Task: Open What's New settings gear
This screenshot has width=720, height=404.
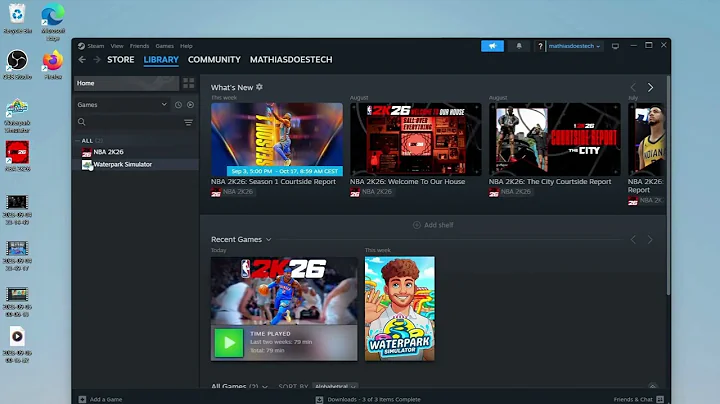Action: click(259, 87)
